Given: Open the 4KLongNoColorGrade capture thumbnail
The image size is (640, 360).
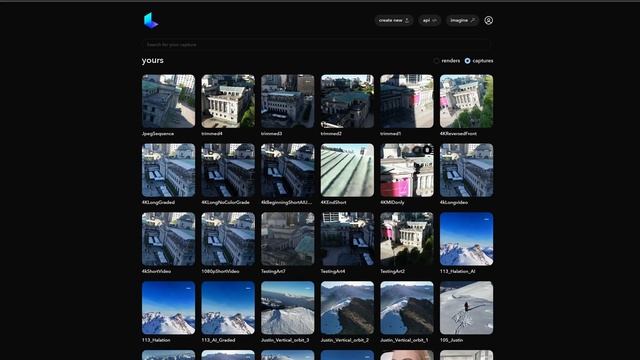Looking at the screenshot, I should point(228,170).
